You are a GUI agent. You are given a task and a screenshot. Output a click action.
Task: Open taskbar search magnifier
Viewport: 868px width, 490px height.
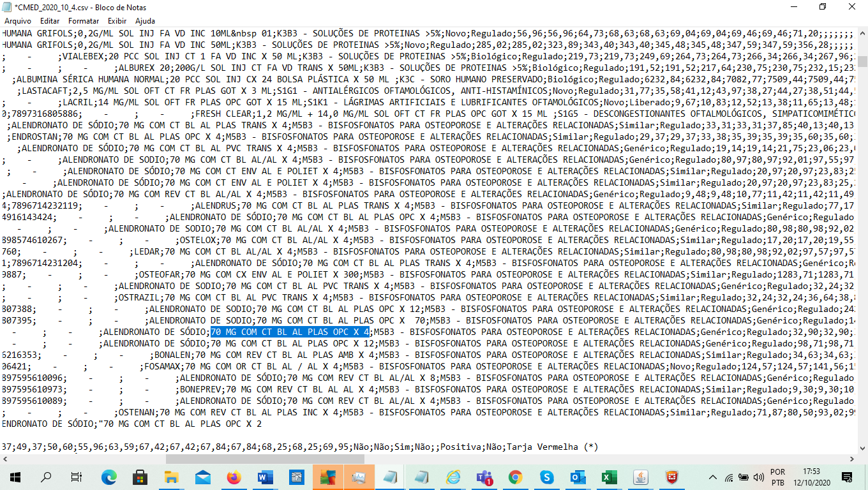click(x=46, y=477)
